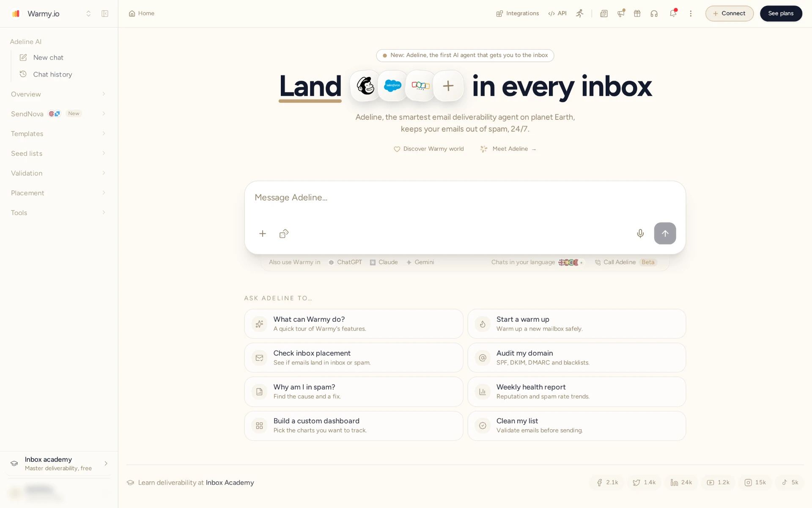
Task: Click the See plans button
Action: tap(781, 14)
